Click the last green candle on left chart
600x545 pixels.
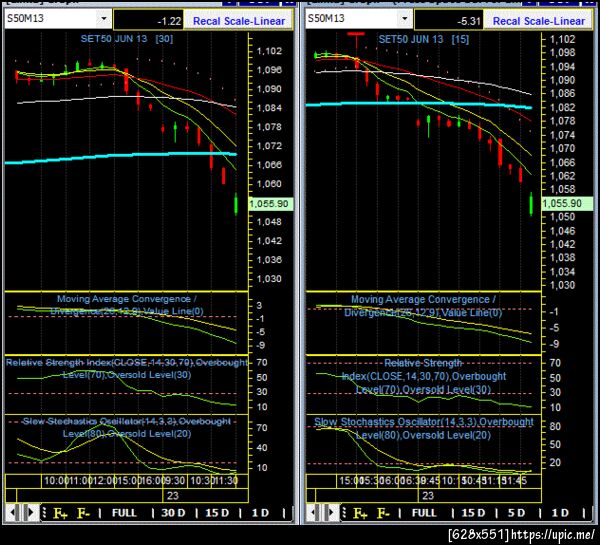click(x=236, y=204)
